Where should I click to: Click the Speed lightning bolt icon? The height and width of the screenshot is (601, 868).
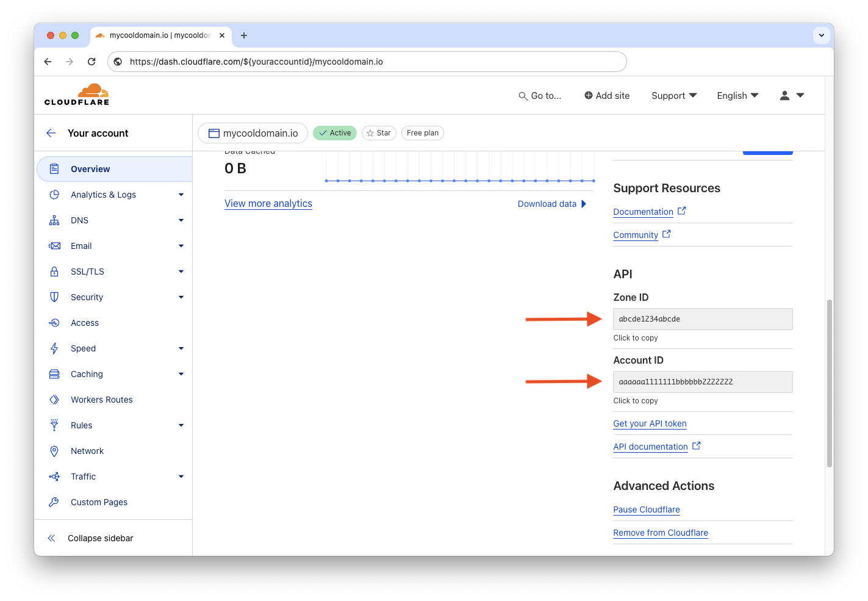(x=54, y=348)
